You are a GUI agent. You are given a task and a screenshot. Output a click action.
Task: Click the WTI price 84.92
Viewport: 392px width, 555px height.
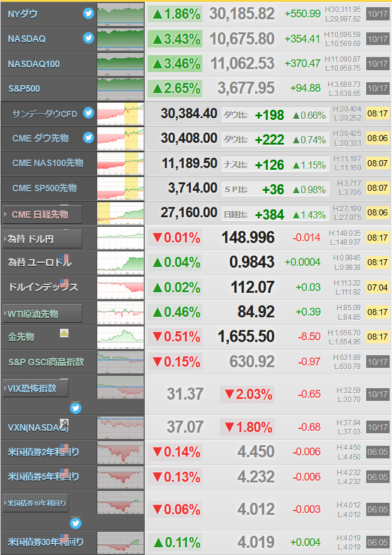pos(256,312)
